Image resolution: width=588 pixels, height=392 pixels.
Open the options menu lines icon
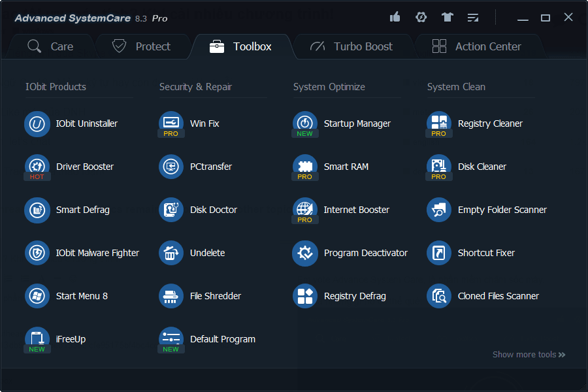(473, 18)
